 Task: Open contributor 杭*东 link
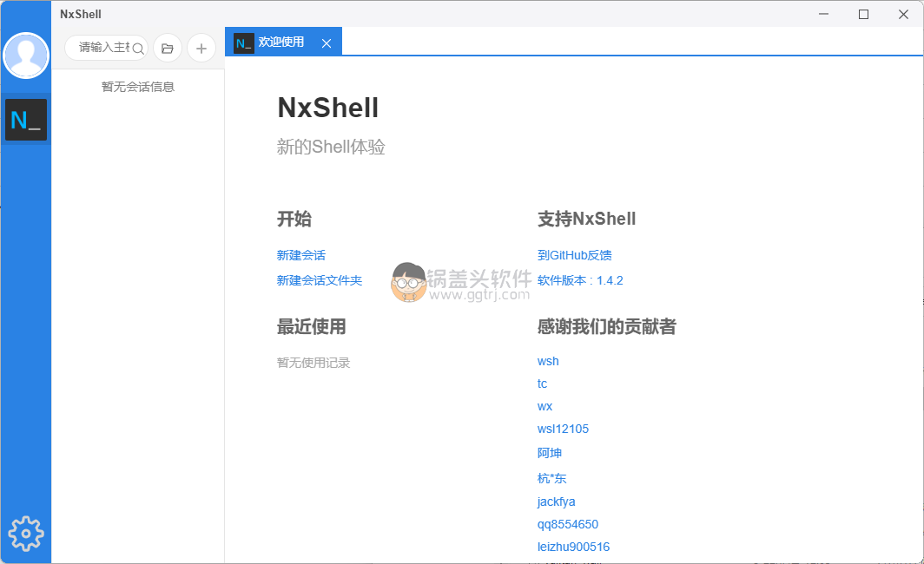tap(551, 478)
